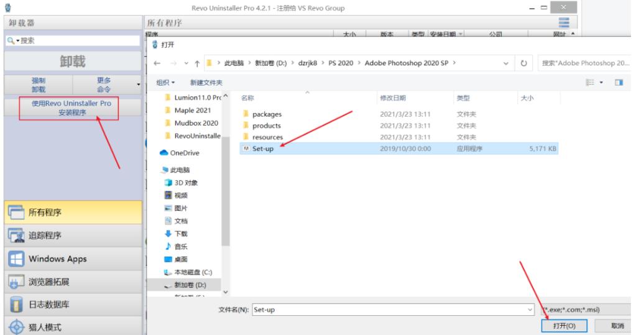Click the up-one-level arrow

point(197,63)
